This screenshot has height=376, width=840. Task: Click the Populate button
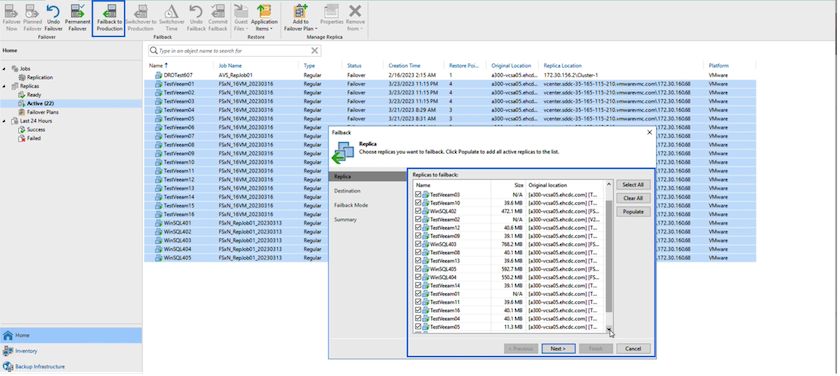coord(633,212)
